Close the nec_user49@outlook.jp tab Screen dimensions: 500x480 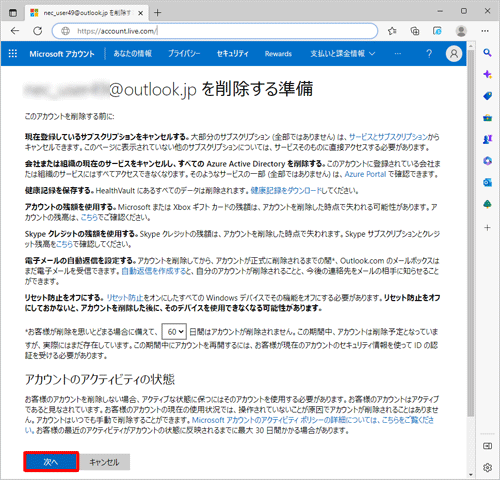click(141, 13)
